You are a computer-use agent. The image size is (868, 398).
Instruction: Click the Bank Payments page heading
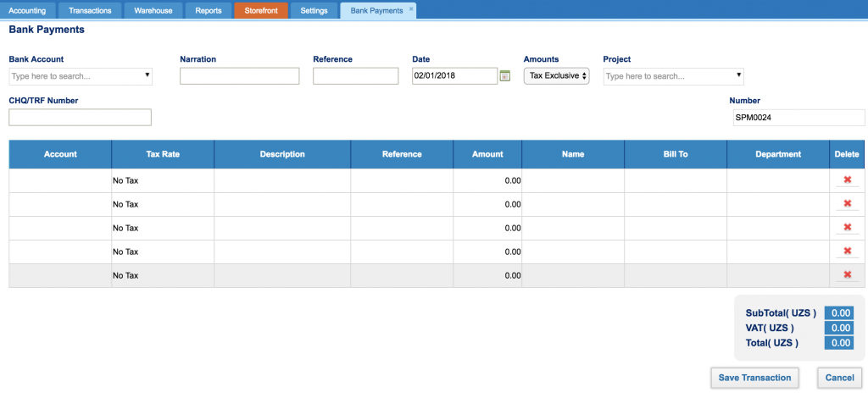[47, 30]
